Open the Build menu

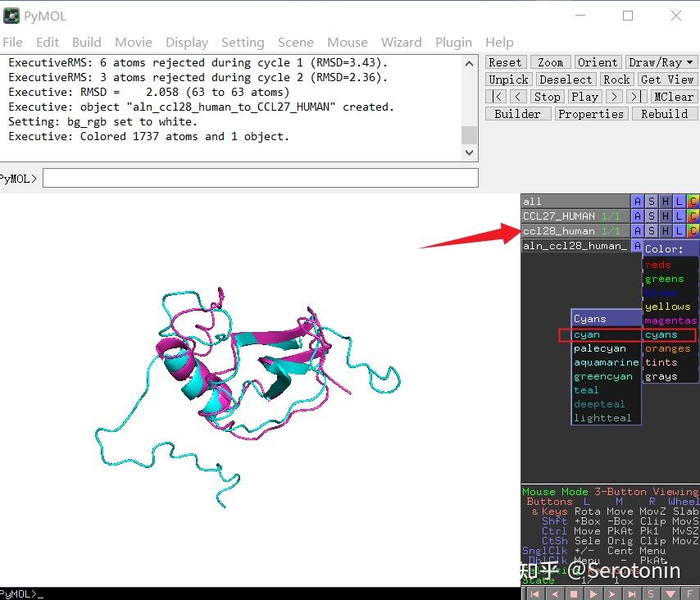click(87, 43)
